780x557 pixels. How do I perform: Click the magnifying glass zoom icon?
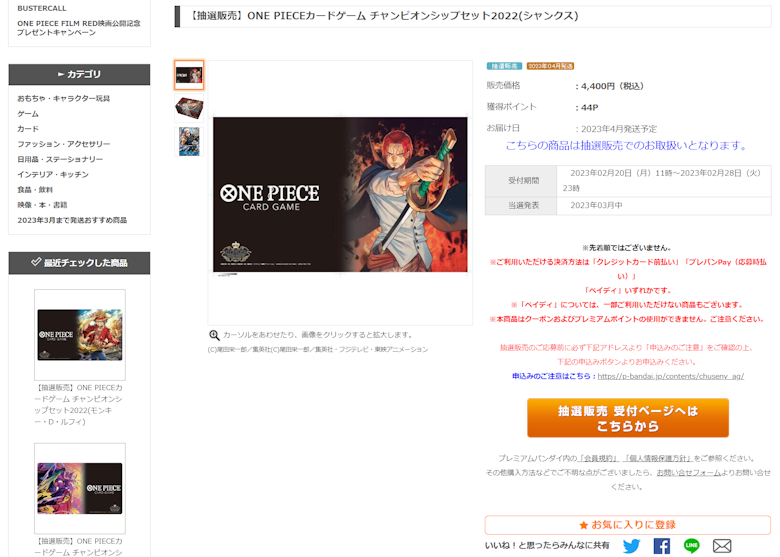(x=214, y=336)
